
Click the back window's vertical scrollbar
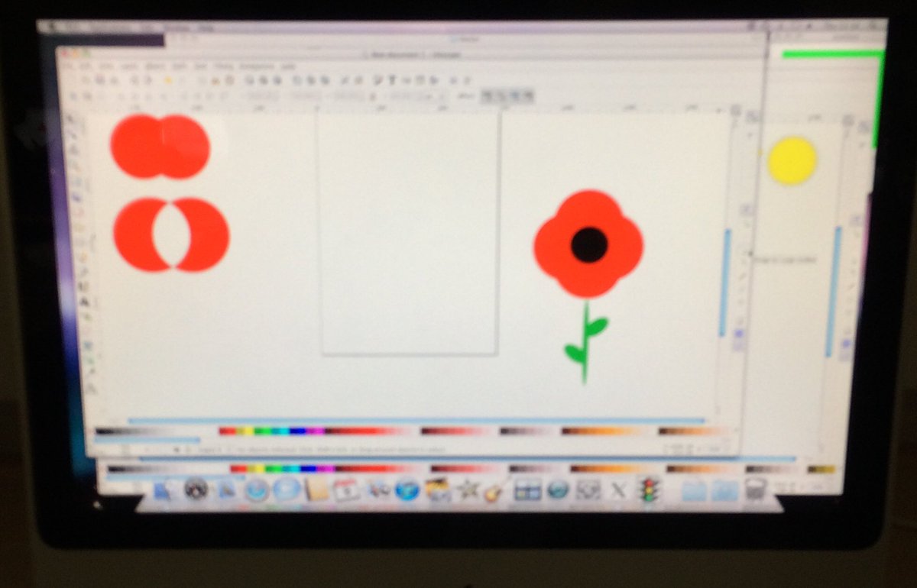[832, 292]
